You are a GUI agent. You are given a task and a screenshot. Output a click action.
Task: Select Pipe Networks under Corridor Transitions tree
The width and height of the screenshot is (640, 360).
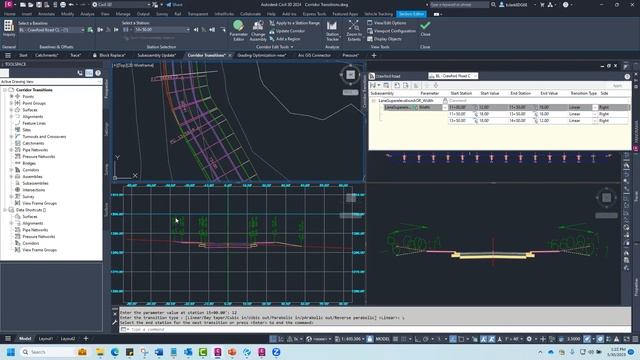[x=35, y=150]
